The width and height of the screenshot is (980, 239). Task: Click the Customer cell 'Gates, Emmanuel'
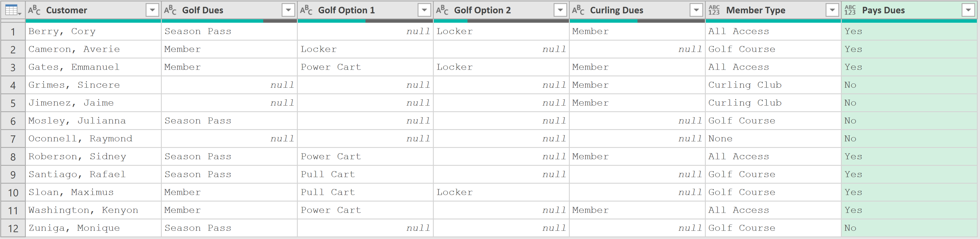point(74,67)
